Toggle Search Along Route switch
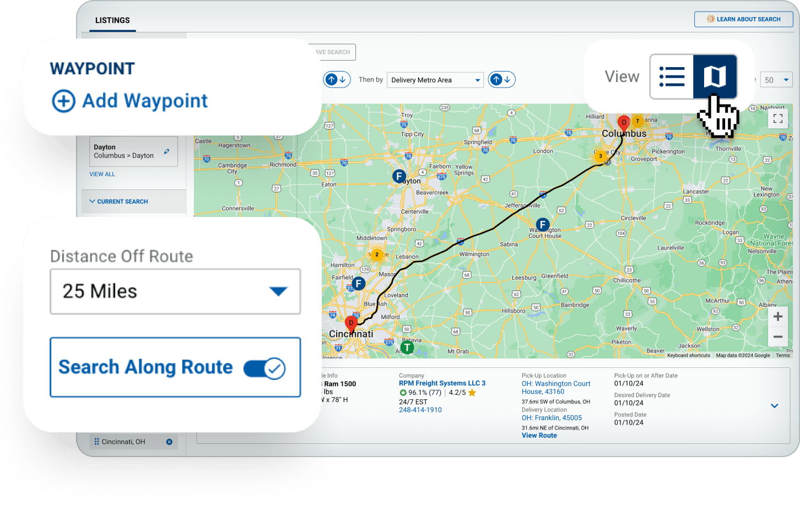800x532 pixels. (x=264, y=368)
